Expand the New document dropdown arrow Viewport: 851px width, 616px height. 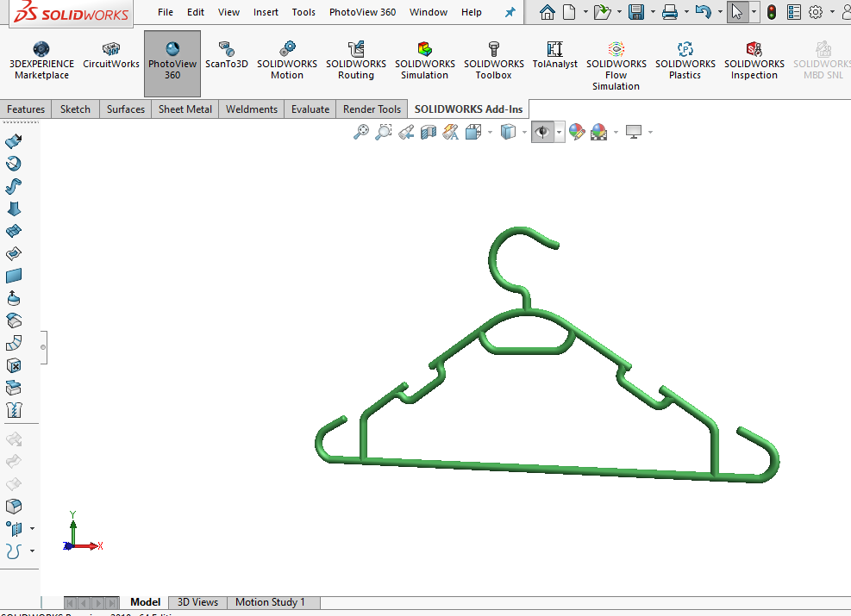[x=585, y=12]
